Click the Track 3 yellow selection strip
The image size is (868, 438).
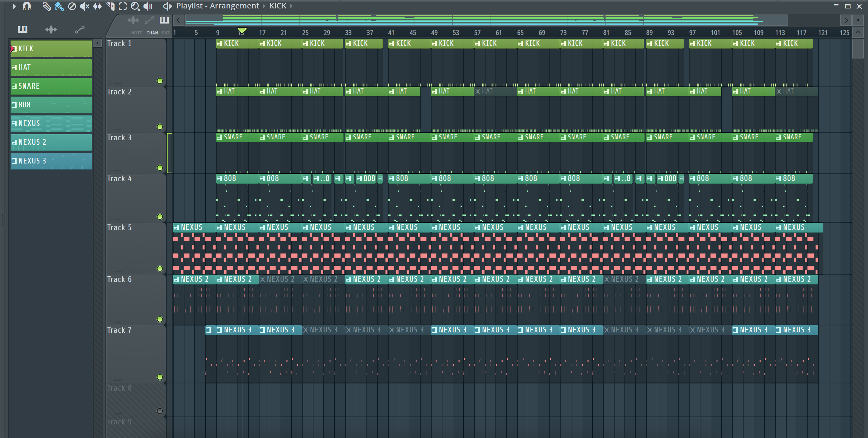coord(169,153)
